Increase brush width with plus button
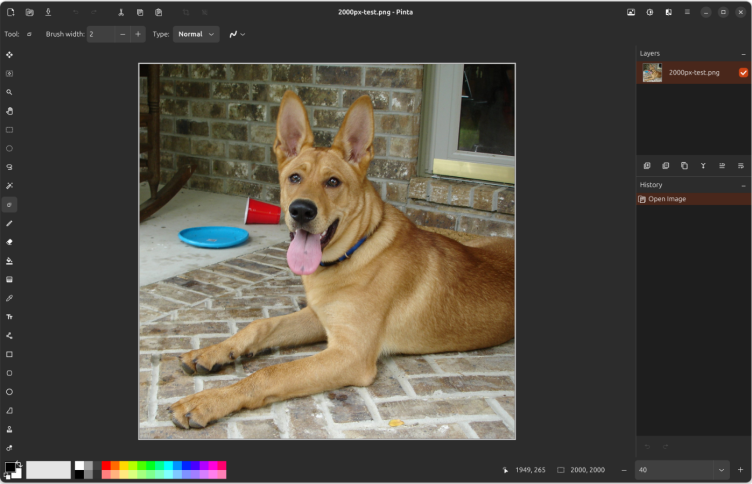Image resolution: width=752 pixels, height=484 pixels. (138, 34)
